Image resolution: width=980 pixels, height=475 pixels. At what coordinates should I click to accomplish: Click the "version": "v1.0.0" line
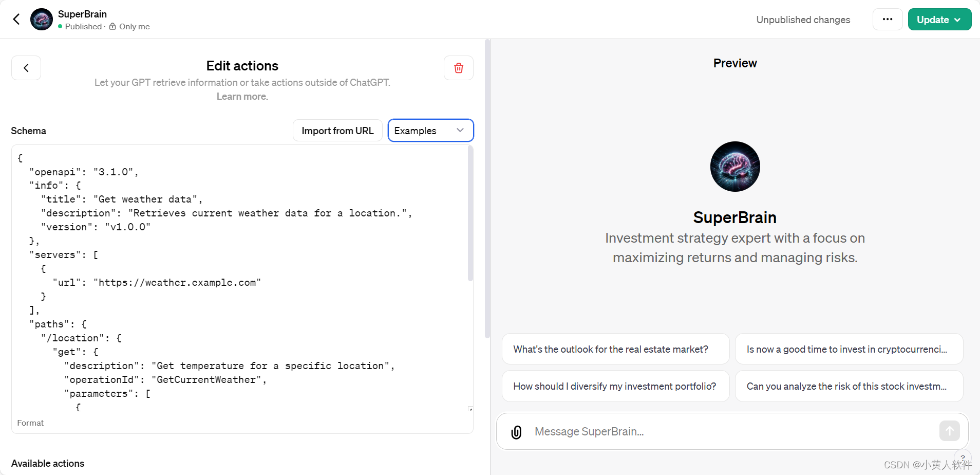[96, 227]
